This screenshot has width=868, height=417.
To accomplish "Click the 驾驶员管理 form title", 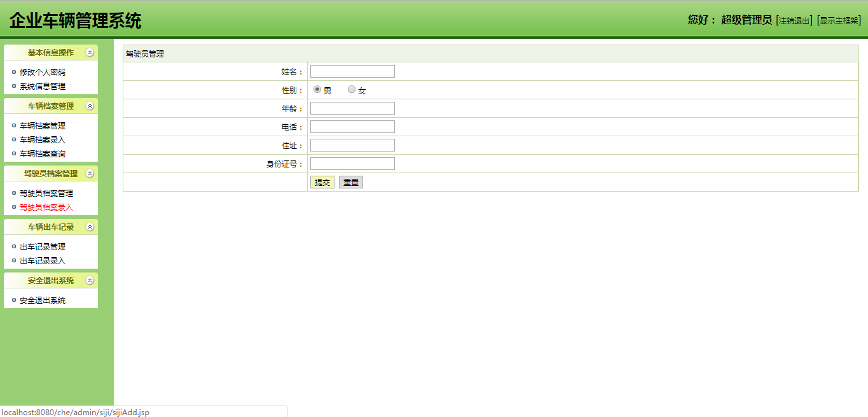I will coord(145,54).
